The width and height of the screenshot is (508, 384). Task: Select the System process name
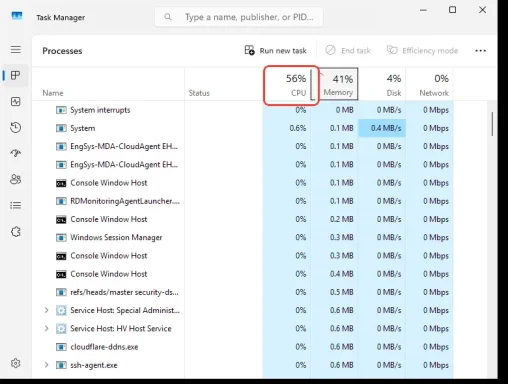[83, 128]
